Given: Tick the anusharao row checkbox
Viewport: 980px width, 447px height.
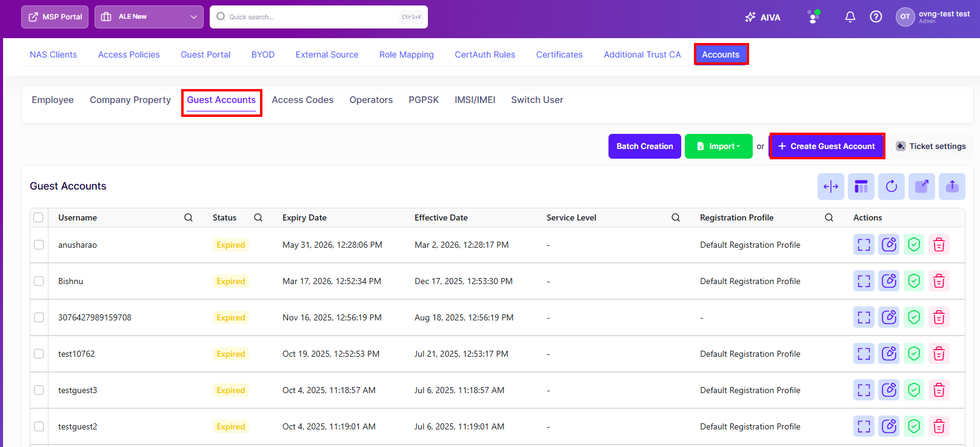Looking at the screenshot, I should coord(39,245).
